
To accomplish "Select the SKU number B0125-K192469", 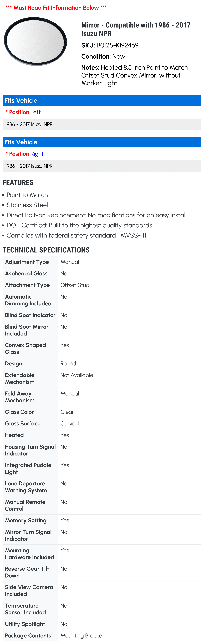I will coord(117,45).
